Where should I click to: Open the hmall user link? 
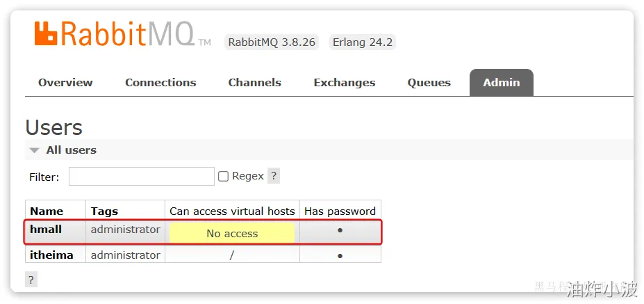[46, 229]
